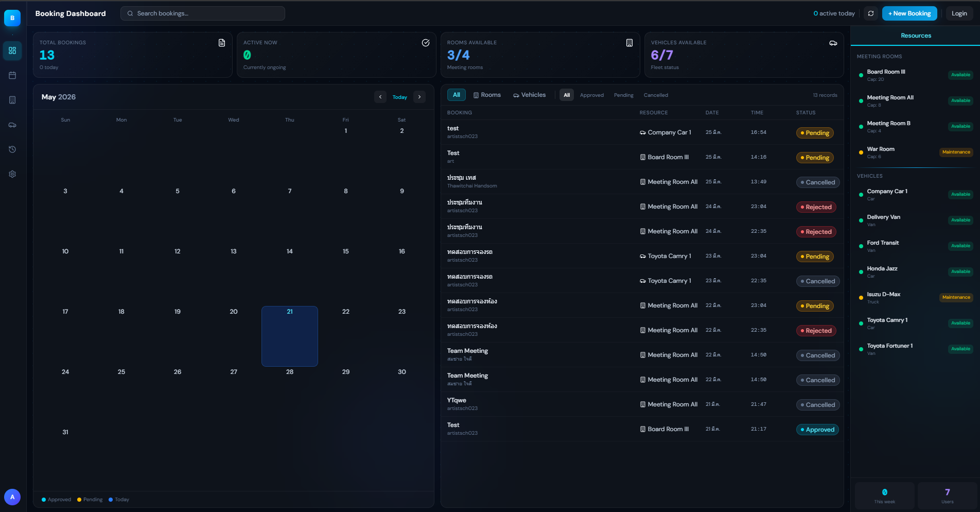The height and width of the screenshot is (512, 980).
Task: Filter bookings by Pending status
Action: click(624, 95)
